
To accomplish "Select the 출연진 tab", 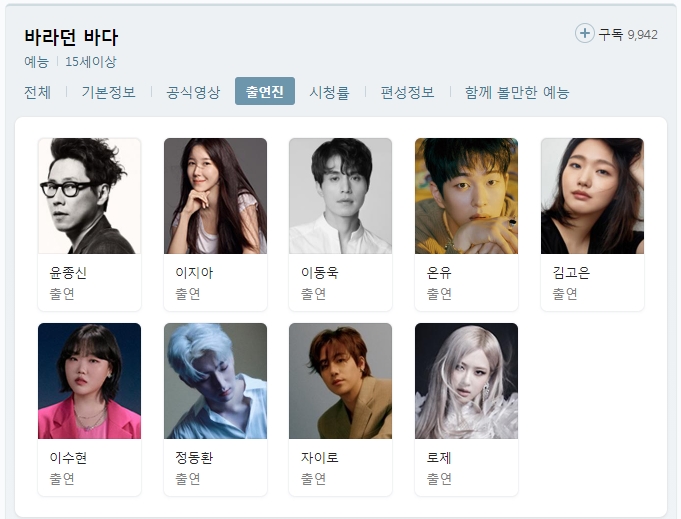I will 264,91.
